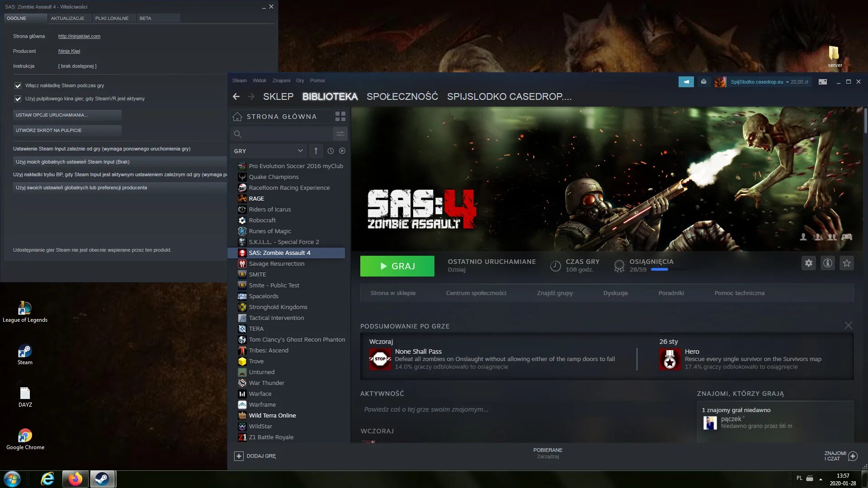The image size is (868, 488).
Task: Click the Steam announcements megaphone icon
Action: pos(686,82)
